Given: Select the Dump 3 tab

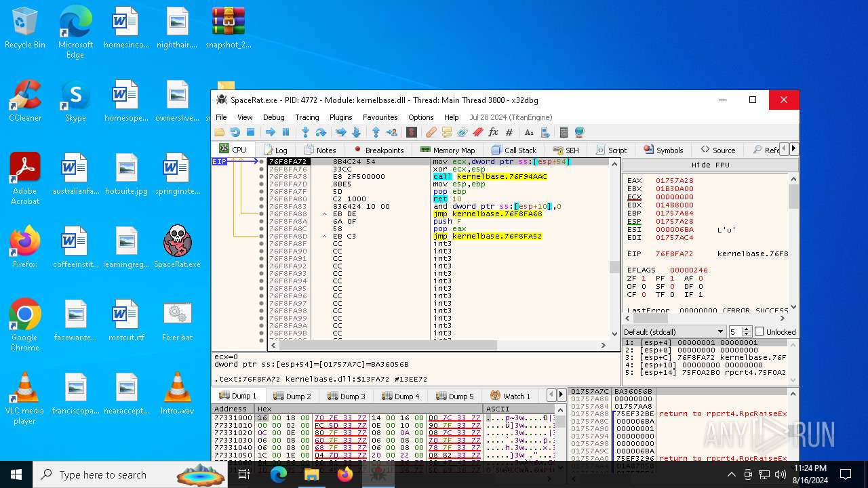Looking at the screenshot, I should coord(347,396).
